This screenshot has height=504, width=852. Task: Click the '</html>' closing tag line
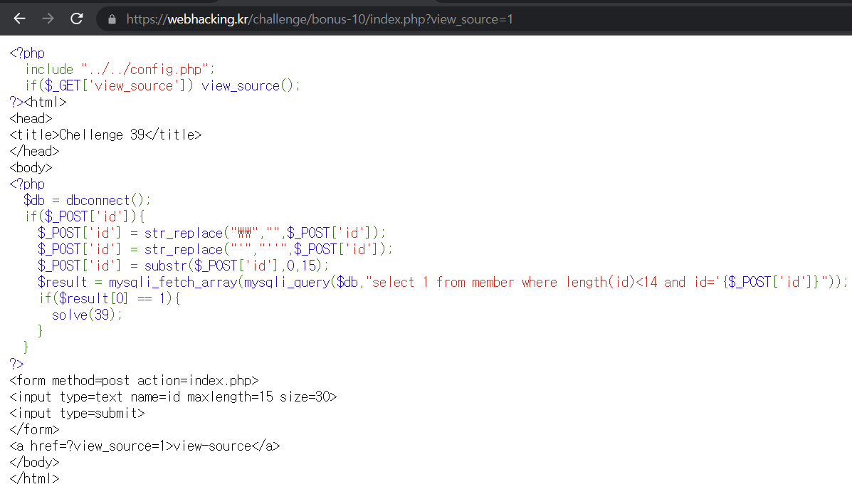[34, 478]
